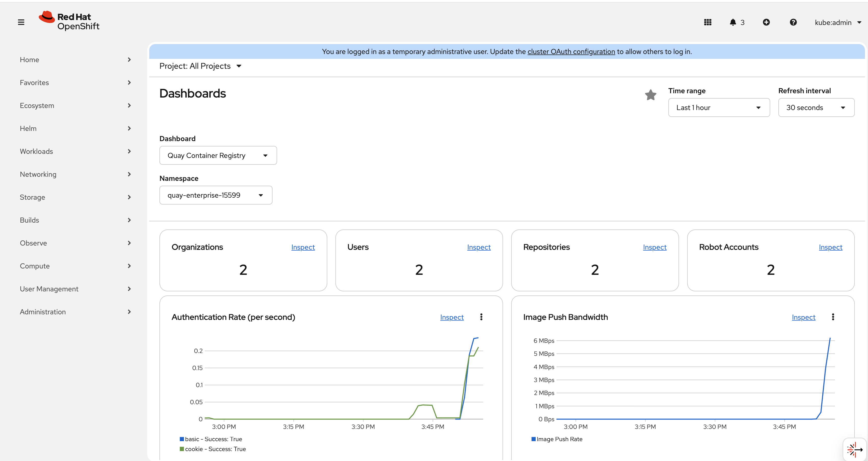Open the help question mark icon
The width and height of the screenshot is (868, 461).
tap(793, 22)
